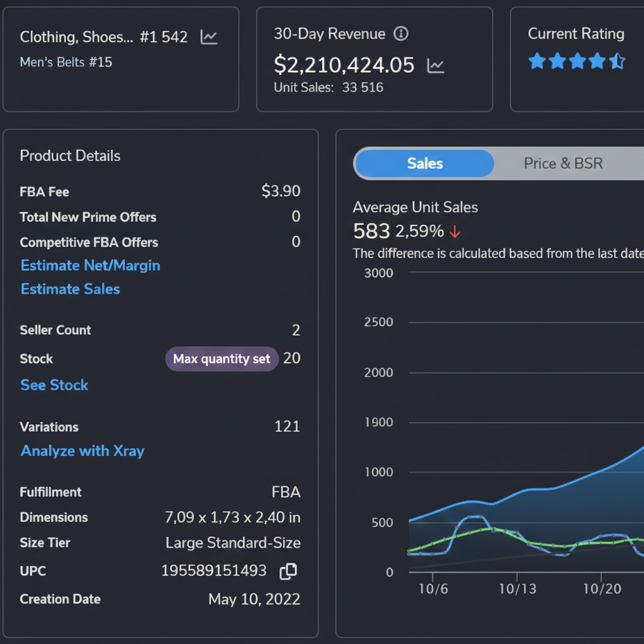Click the Average Unit Sales value 583

click(371, 231)
